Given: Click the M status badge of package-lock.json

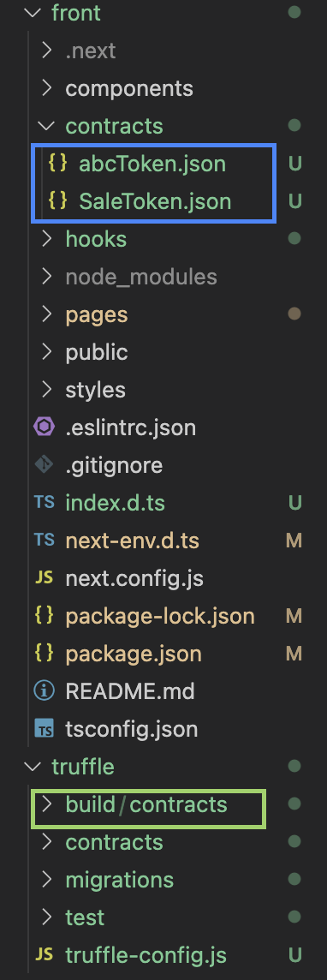Looking at the screenshot, I should click(294, 616).
